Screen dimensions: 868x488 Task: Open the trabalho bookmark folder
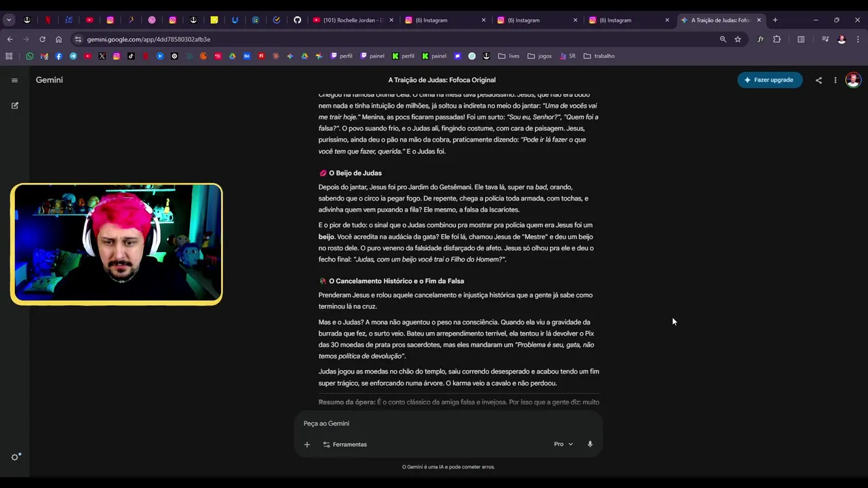click(x=599, y=56)
